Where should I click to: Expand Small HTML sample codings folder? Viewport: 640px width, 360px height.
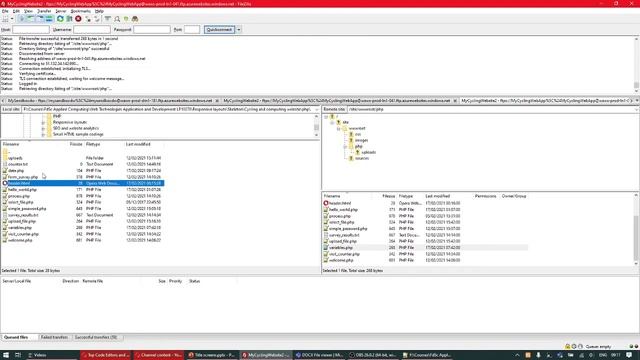click(43, 134)
